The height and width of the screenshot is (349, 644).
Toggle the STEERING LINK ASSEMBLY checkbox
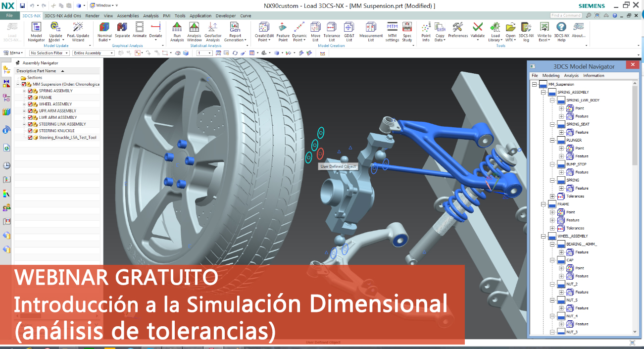coord(30,124)
